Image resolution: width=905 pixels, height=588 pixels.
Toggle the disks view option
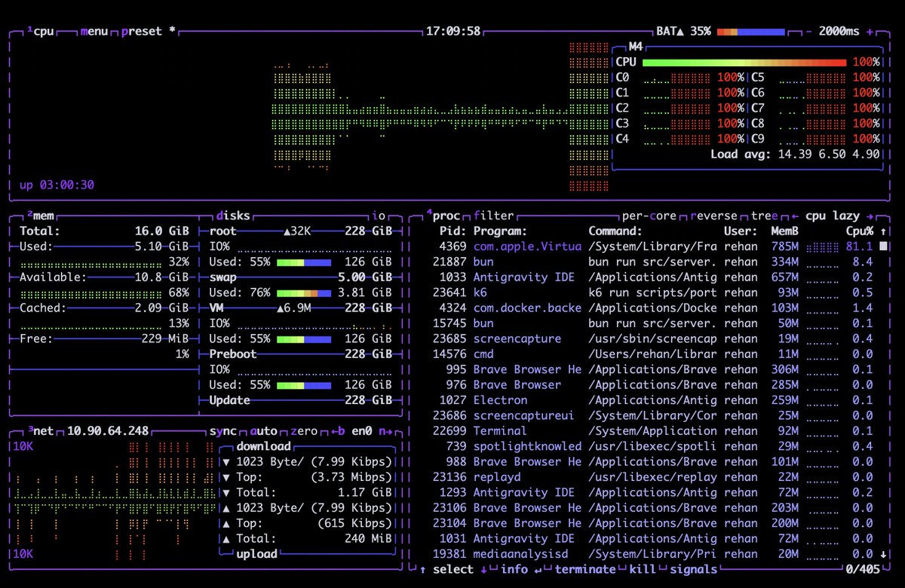(233, 216)
